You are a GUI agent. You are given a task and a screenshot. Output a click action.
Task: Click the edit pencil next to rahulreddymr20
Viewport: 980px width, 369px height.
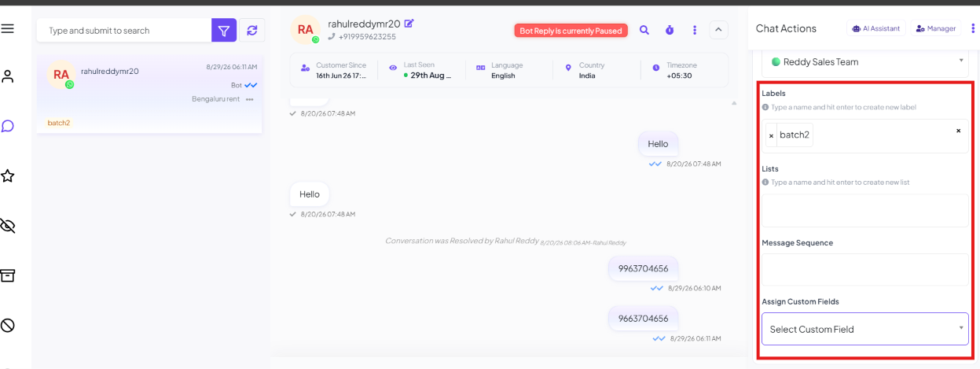(x=409, y=24)
